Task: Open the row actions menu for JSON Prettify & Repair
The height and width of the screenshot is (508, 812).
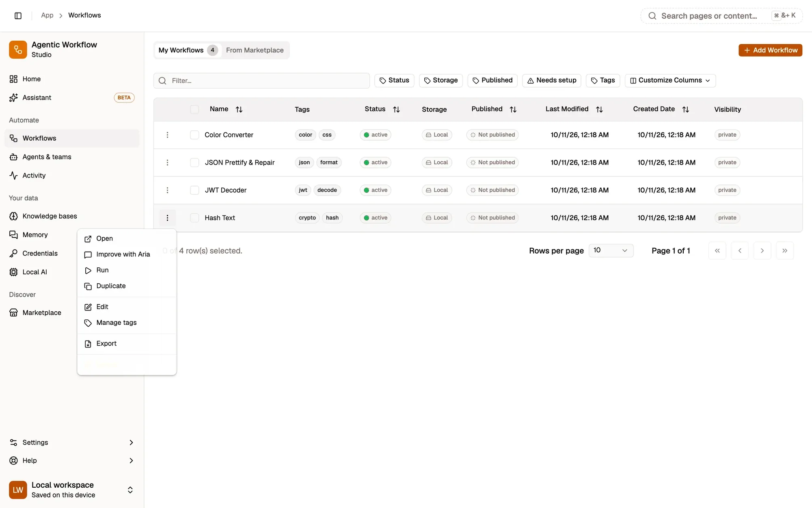Action: (x=167, y=163)
